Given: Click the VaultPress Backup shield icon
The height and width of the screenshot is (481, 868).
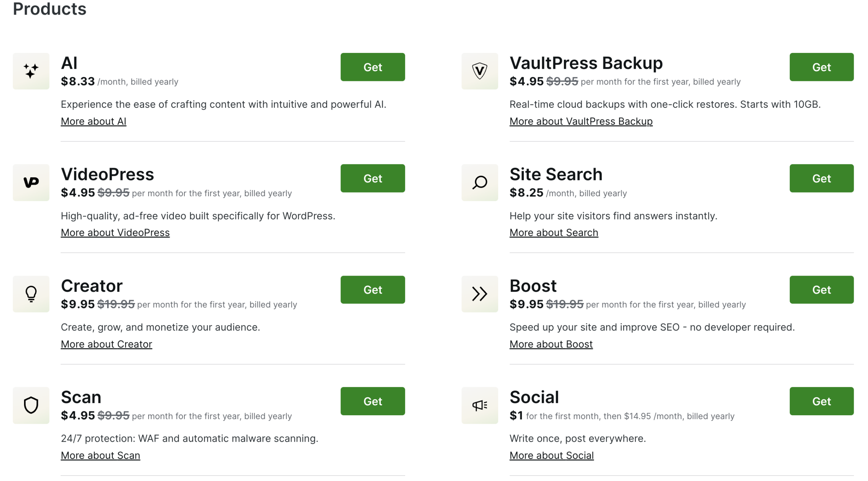Looking at the screenshot, I should point(479,71).
